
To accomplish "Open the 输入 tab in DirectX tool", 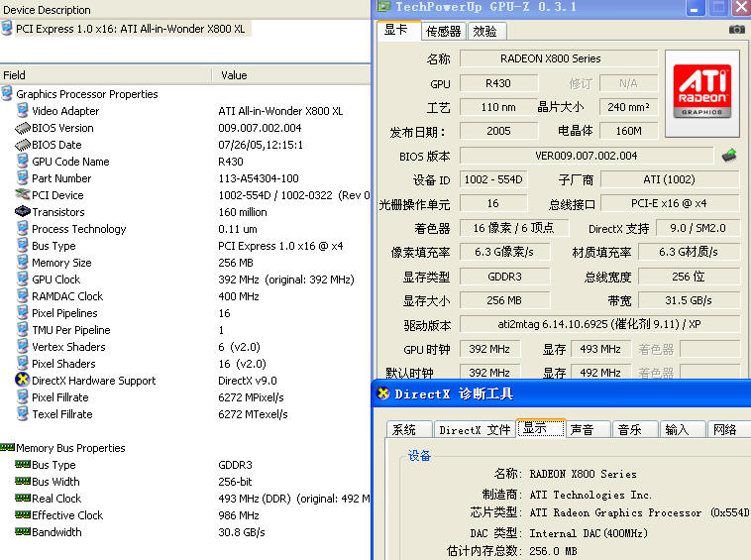I will 682,430.
